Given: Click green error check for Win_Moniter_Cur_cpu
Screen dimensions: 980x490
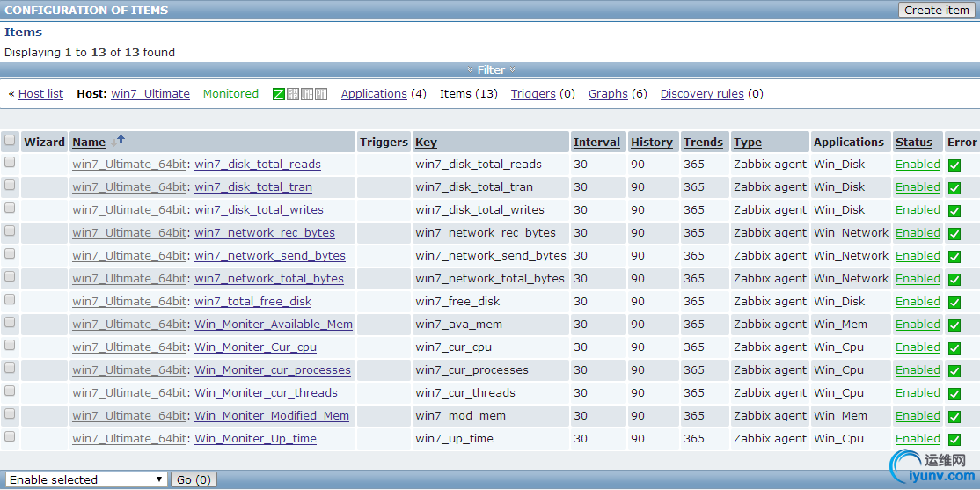Looking at the screenshot, I should tap(954, 348).
